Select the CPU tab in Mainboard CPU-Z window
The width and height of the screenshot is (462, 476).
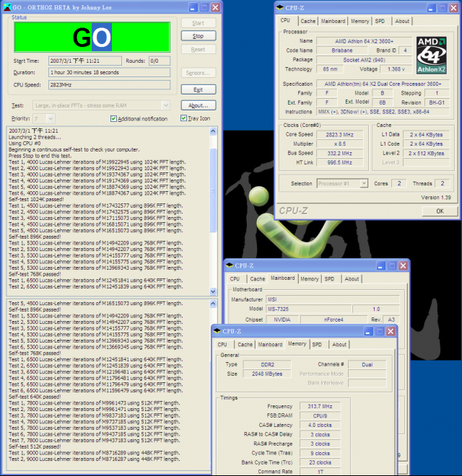(x=235, y=278)
